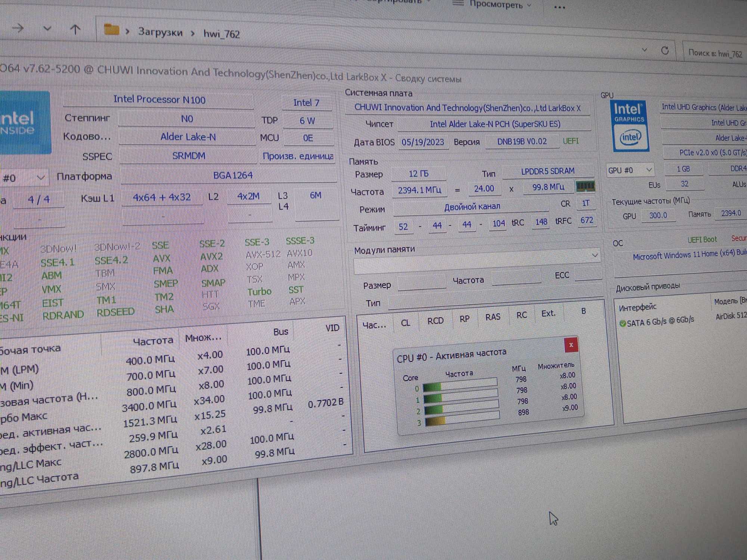
Task: Click green SATA status check icon
Action: pyautogui.click(x=623, y=323)
